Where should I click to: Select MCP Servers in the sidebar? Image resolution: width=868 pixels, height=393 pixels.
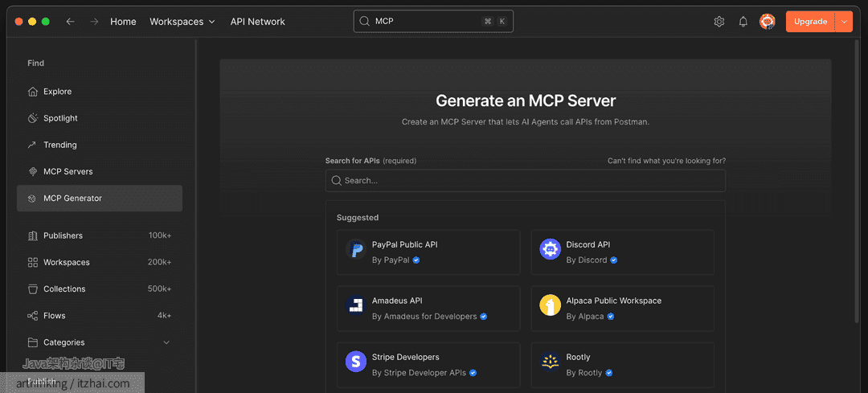click(100, 172)
